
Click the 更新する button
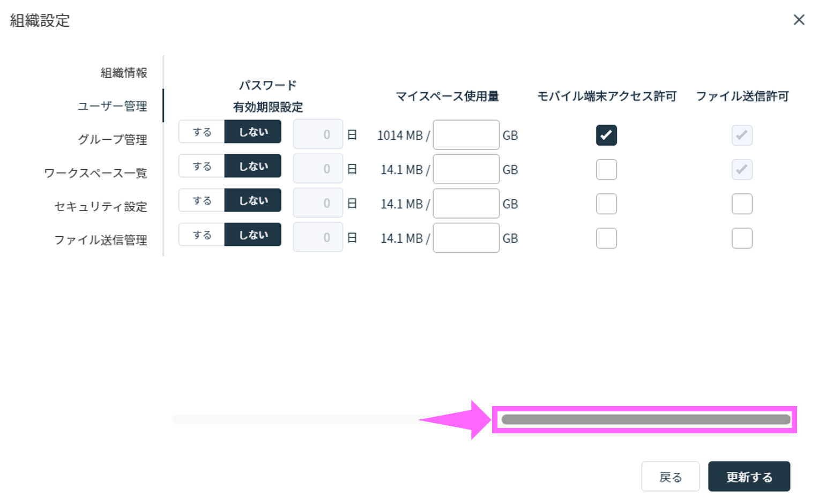pos(749,476)
